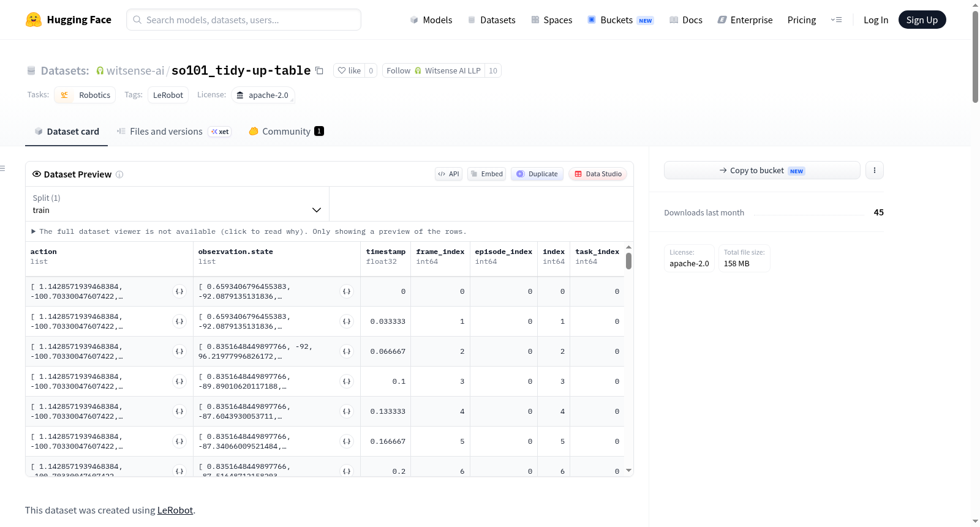980x527 pixels.
Task: Copy the dataset name with the copy icon
Action: coord(319,70)
